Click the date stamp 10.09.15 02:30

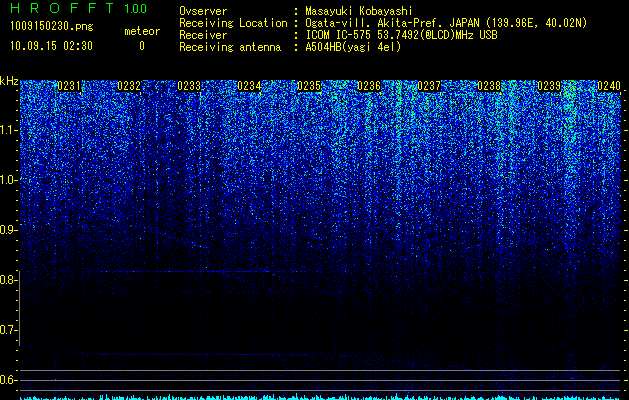[52, 46]
